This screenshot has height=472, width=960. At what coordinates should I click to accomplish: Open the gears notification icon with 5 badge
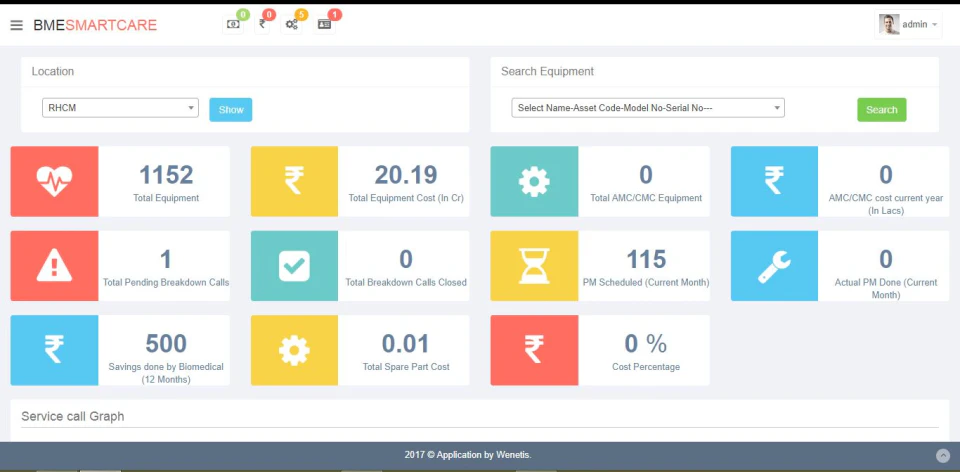pyautogui.click(x=291, y=24)
